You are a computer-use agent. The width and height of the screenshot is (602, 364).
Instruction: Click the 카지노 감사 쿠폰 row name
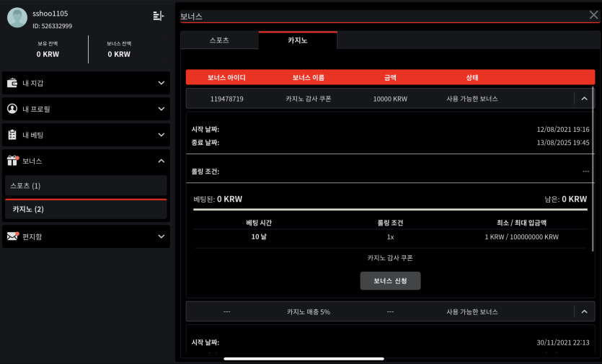tap(309, 99)
